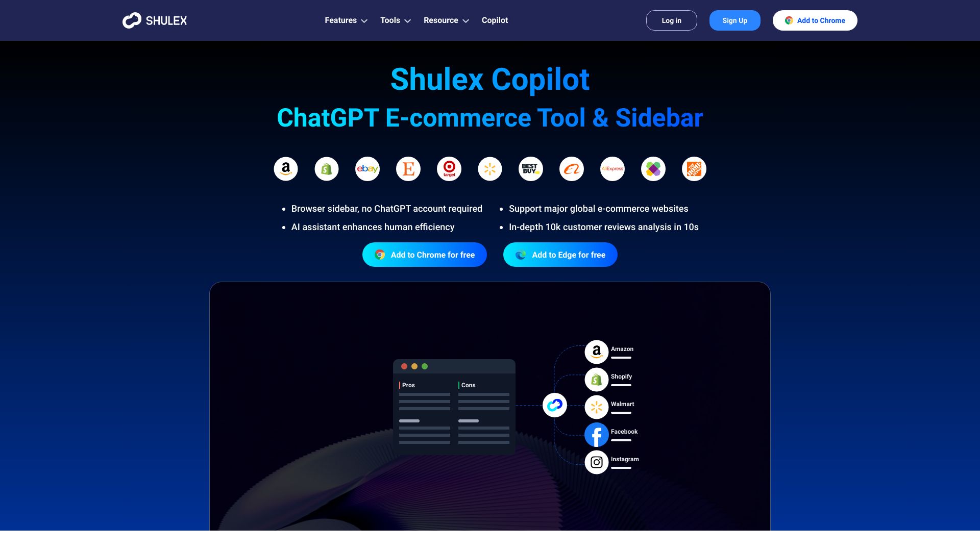Expand the Resource dropdown menu

point(446,20)
